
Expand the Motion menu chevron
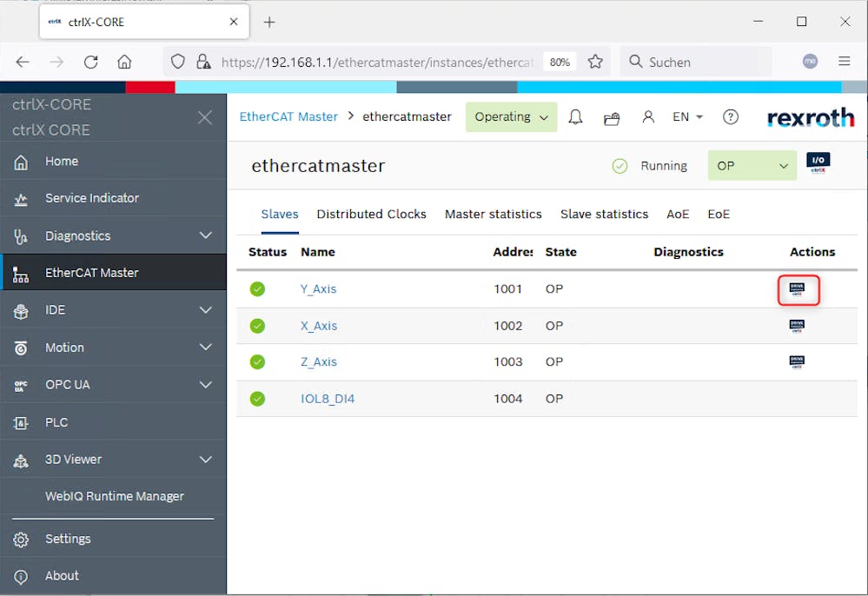(x=205, y=348)
